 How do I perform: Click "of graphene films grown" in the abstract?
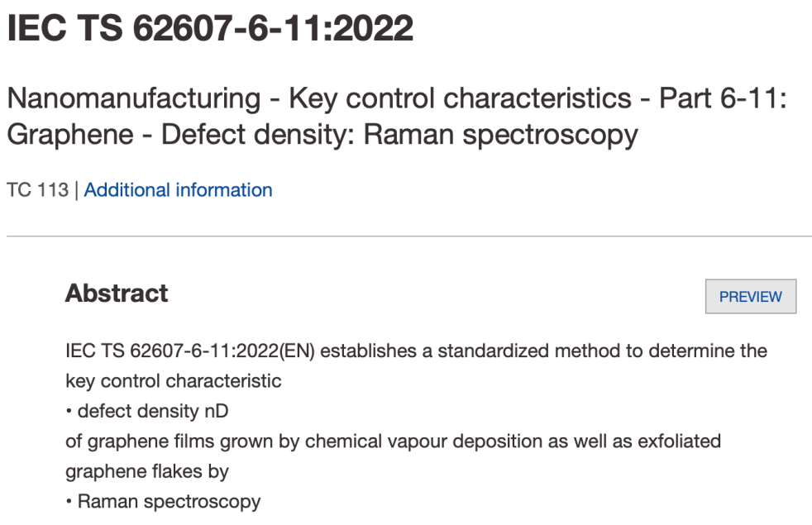click(x=157, y=441)
